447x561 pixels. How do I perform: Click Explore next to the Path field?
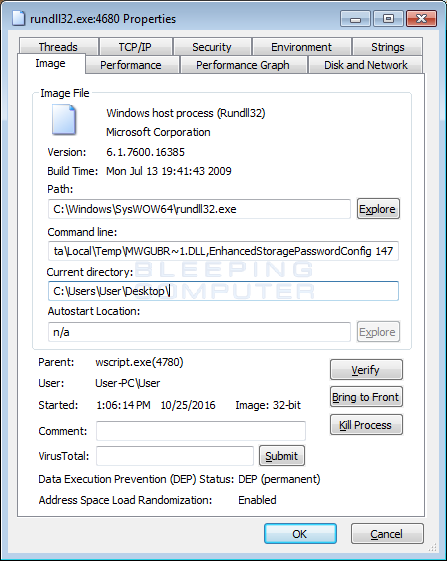(378, 209)
